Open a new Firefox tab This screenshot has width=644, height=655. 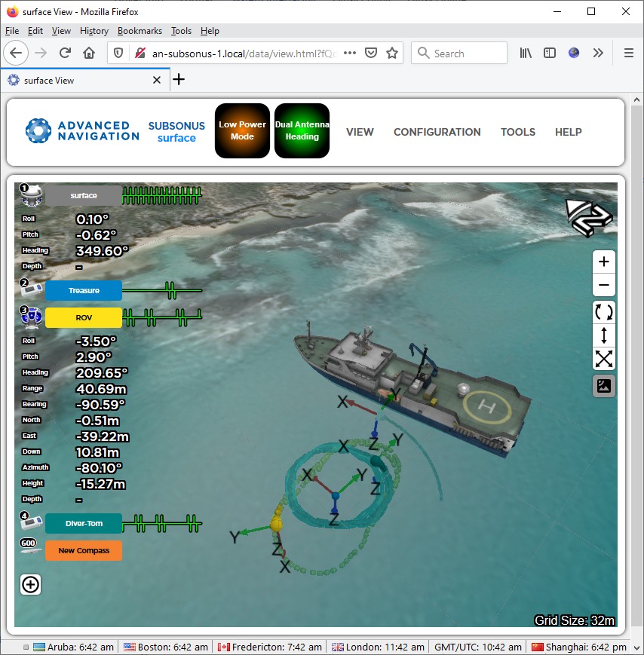179,79
